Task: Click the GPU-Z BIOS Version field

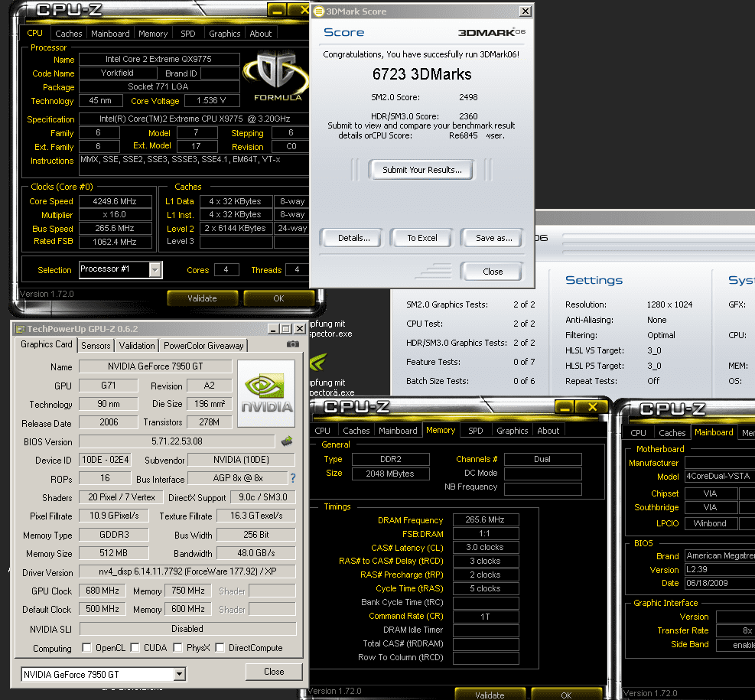Action: [177, 441]
